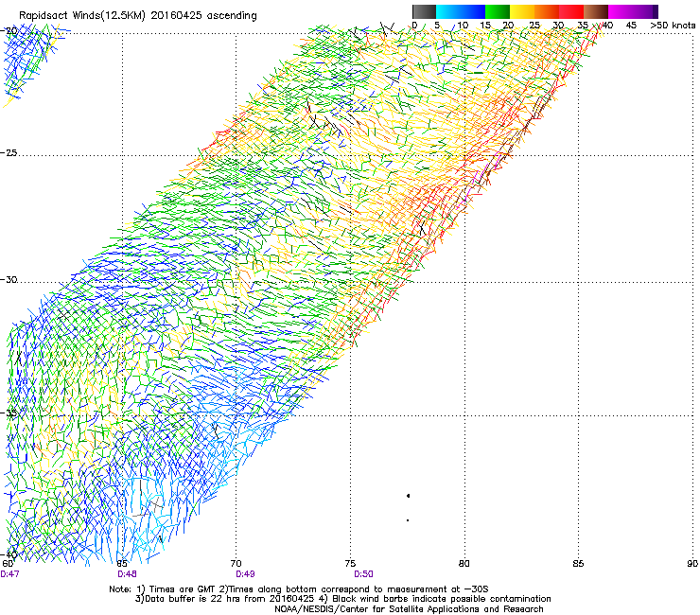
Task: Click the purple time label 'D:47'
Action: tap(9, 574)
